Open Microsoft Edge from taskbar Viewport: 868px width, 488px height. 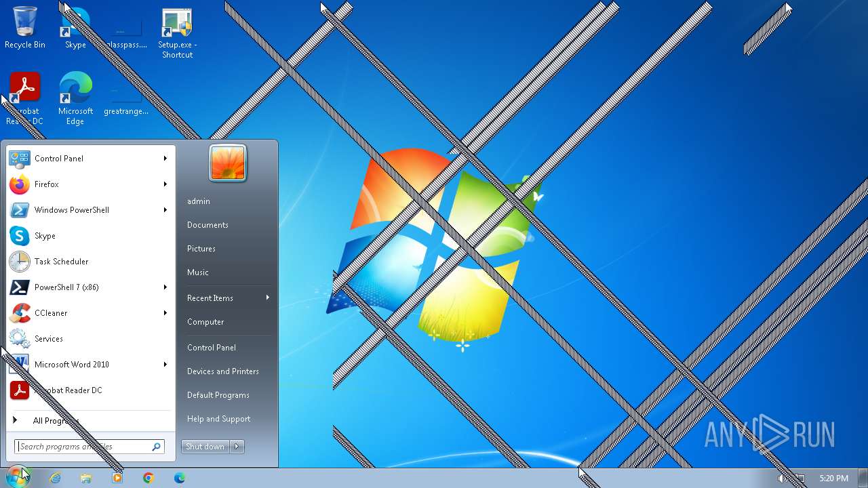coord(180,478)
